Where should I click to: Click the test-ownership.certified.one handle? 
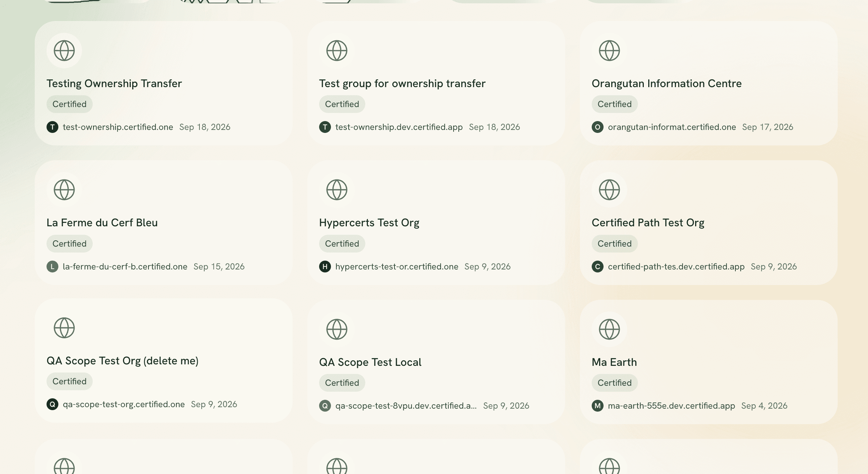[118, 127]
